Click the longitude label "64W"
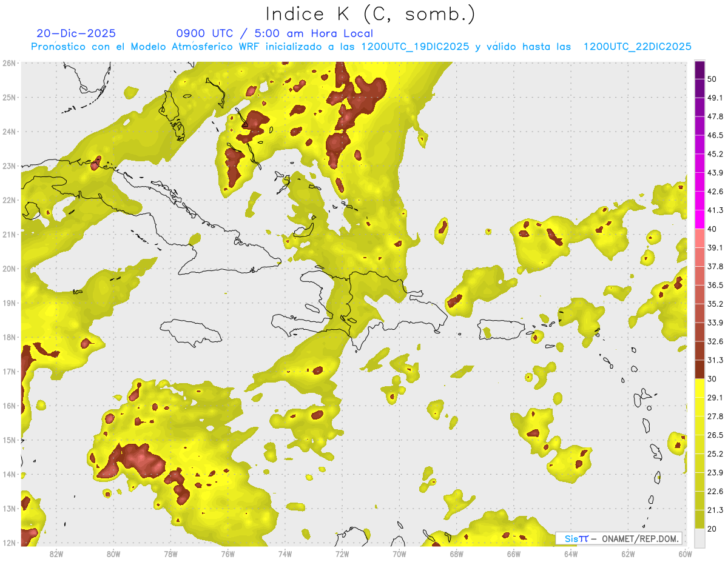The width and height of the screenshot is (728, 562). coord(571,554)
